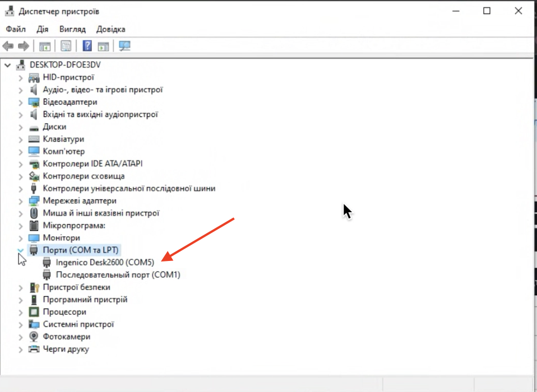Click the Forward arrow toolbar button
Viewport: 537px width, 392px height.
[24, 46]
